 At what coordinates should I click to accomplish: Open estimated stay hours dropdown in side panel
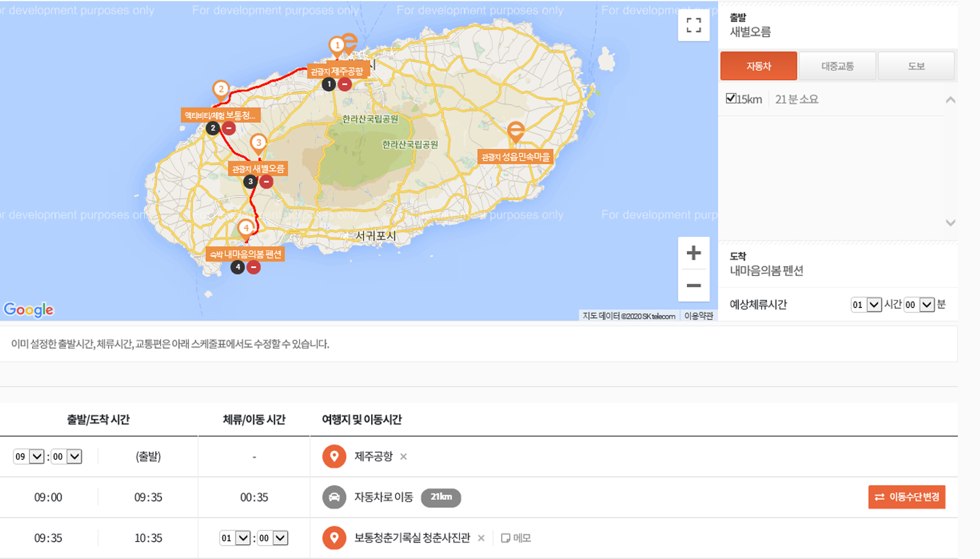point(866,305)
